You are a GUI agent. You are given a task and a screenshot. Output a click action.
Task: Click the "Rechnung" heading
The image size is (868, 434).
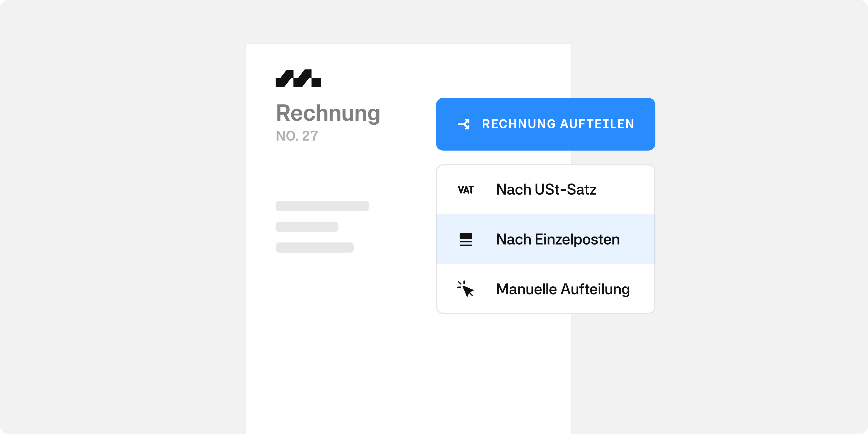328,113
